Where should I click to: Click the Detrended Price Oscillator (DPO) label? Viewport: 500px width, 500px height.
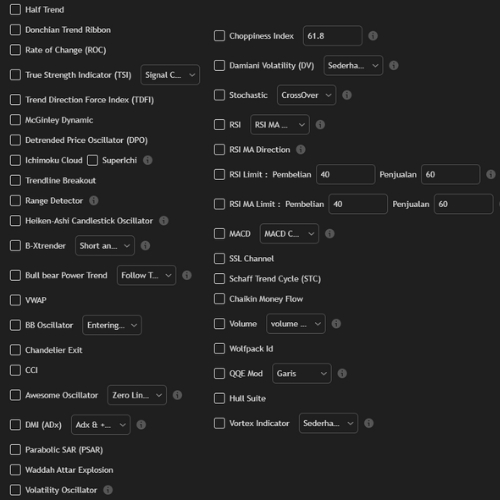86,140
